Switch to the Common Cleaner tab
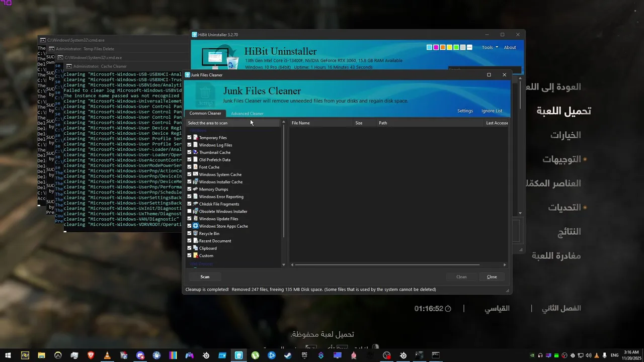 (x=205, y=113)
